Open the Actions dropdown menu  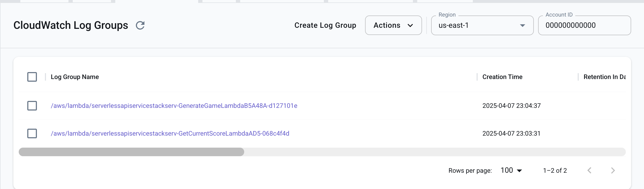coord(393,25)
